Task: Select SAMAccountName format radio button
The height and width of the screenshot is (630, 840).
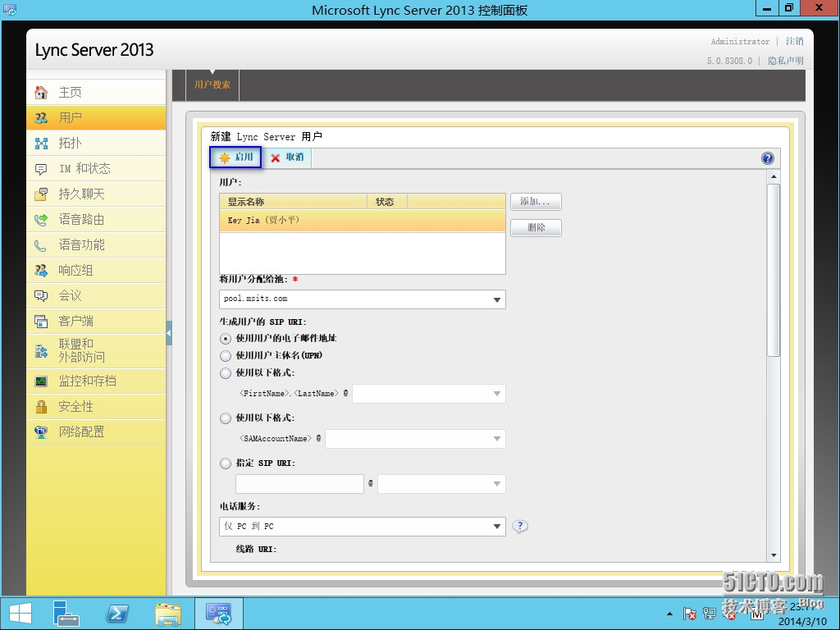Action: [x=226, y=418]
